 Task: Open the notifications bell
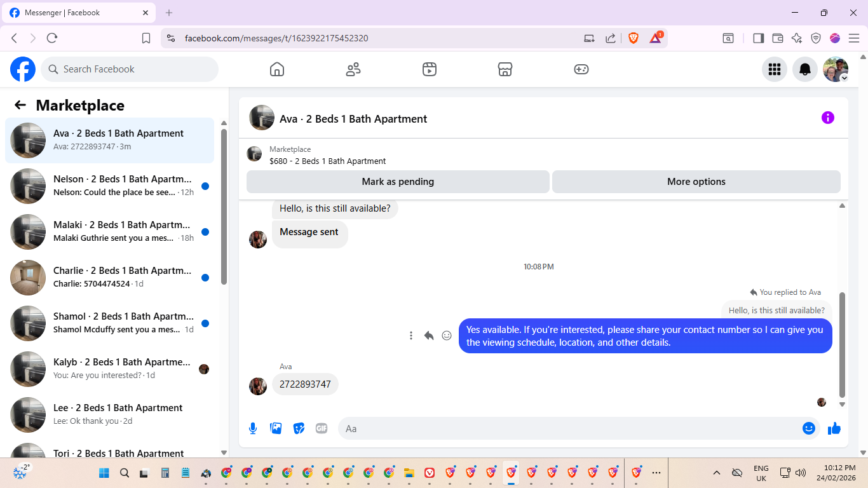pos(805,69)
